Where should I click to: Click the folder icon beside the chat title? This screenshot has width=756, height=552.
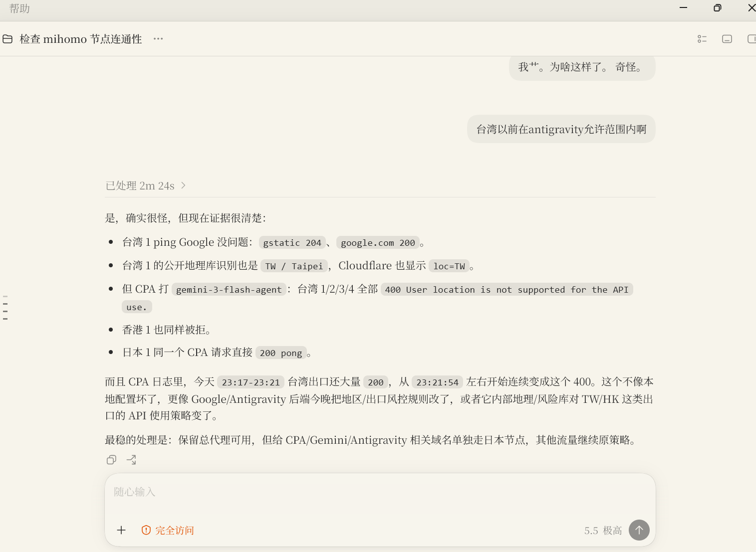7,39
